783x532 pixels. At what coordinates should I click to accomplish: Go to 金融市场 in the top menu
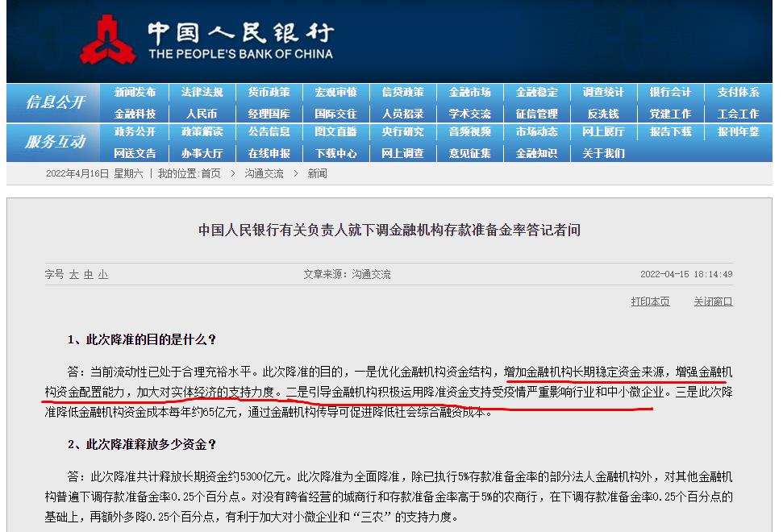469,93
